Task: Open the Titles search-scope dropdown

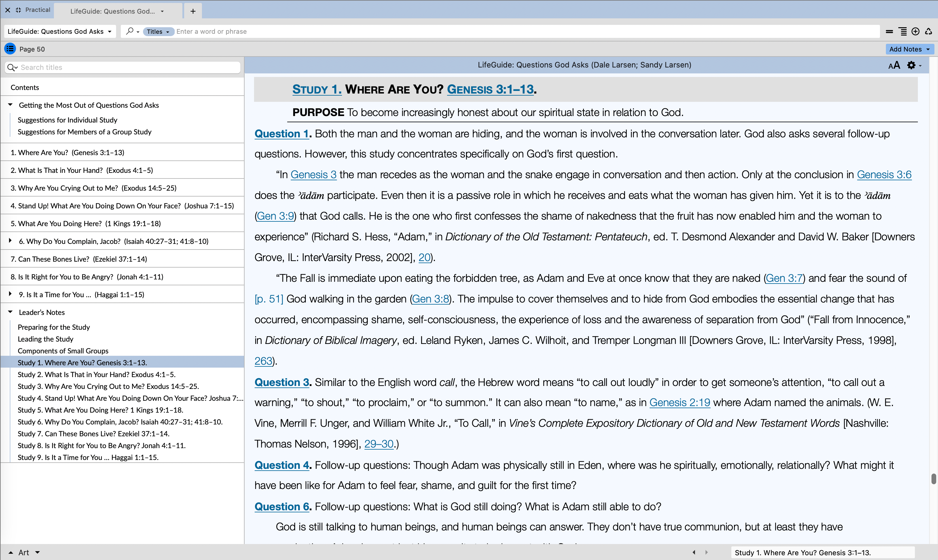Action: pos(158,32)
